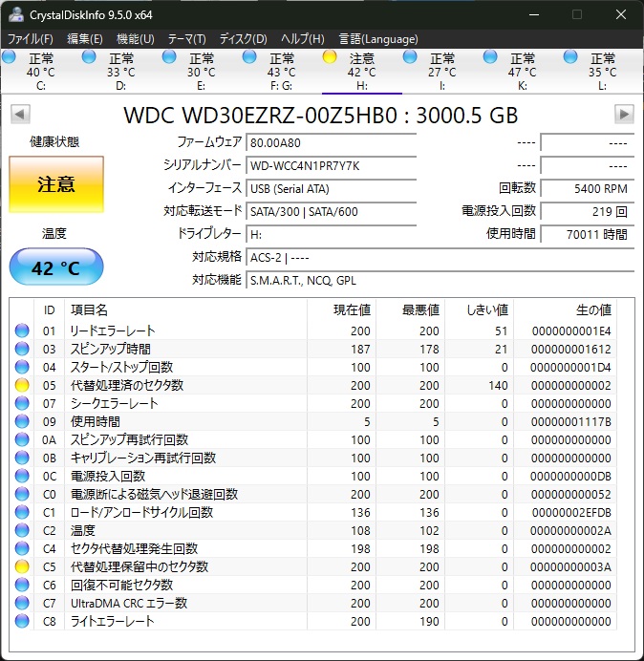Open the ヘルプ(H) menu
644x661 pixels.
point(303,39)
